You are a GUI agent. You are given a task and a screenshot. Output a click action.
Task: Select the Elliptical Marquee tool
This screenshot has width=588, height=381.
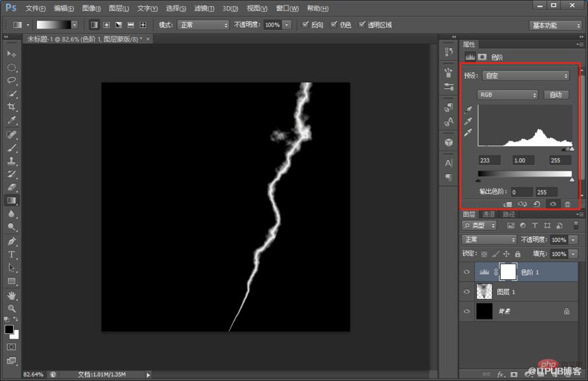tap(12, 67)
